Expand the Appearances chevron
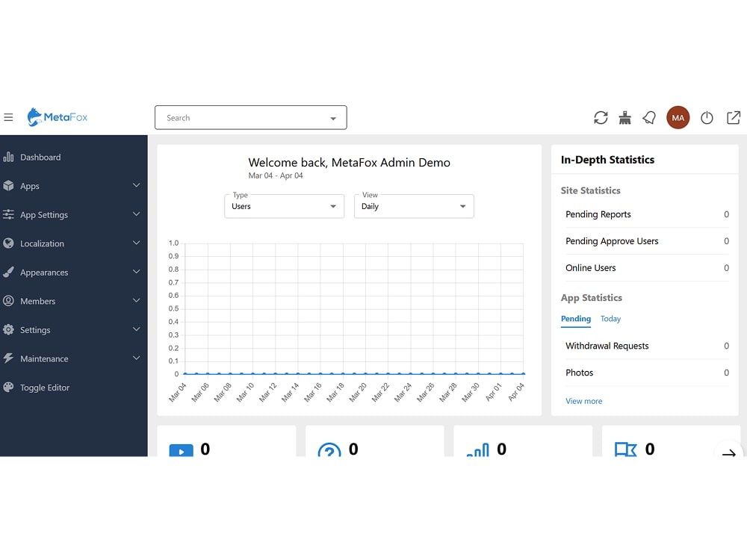 click(x=136, y=272)
